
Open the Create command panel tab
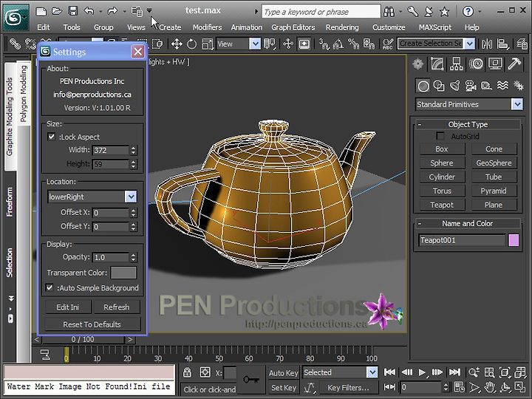point(418,64)
